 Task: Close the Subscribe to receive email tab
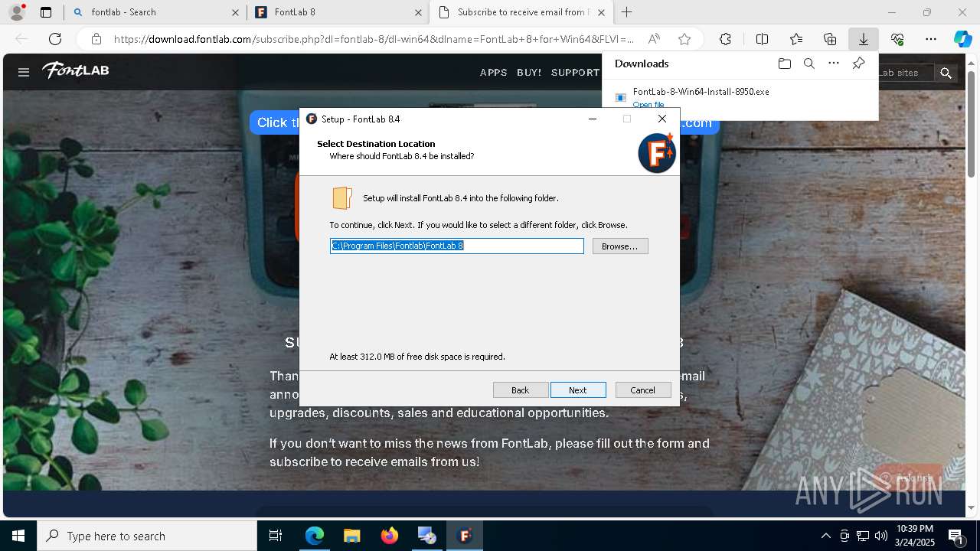click(x=601, y=12)
